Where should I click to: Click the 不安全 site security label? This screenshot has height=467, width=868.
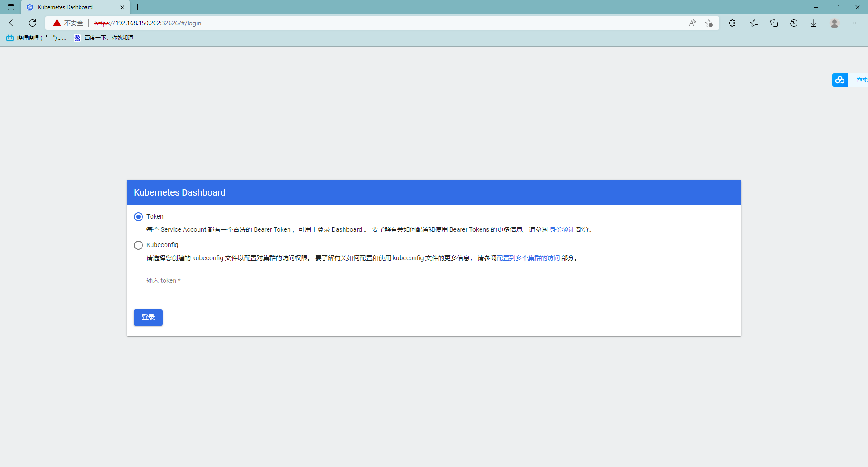click(74, 23)
